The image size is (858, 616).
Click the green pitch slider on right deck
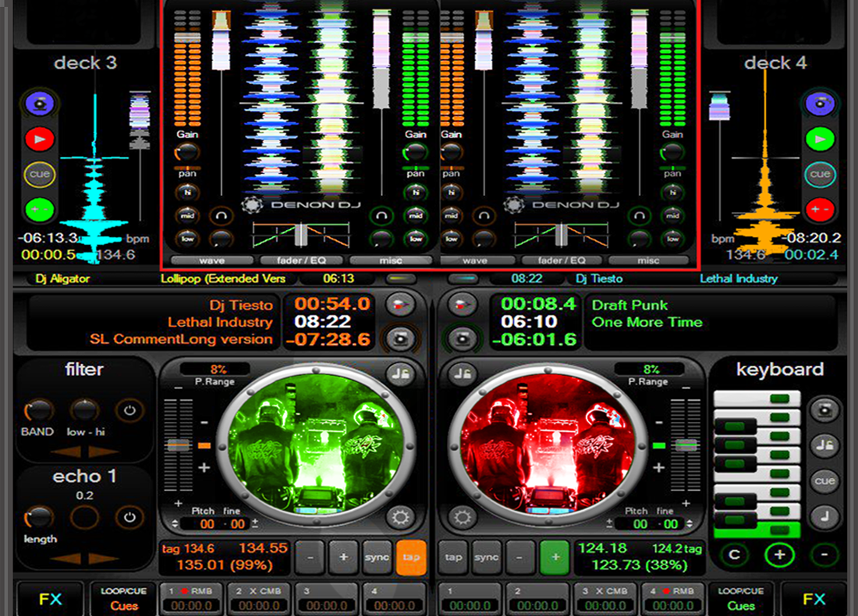coord(686,445)
